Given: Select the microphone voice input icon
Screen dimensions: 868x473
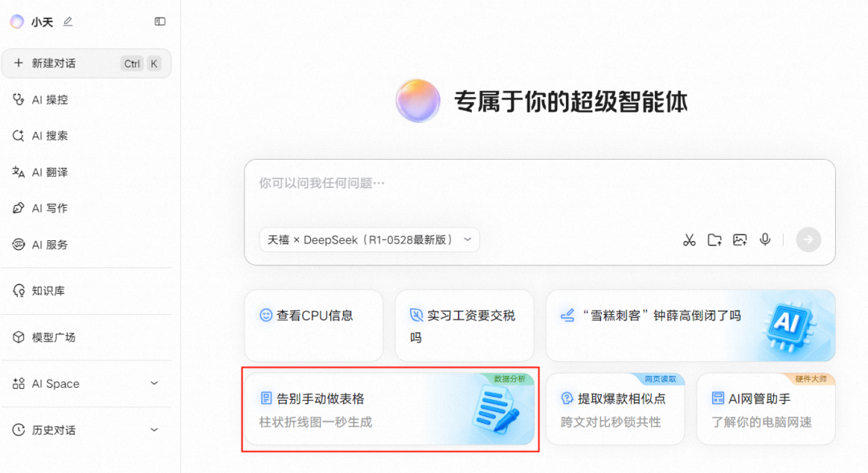Looking at the screenshot, I should (x=764, y=239).
